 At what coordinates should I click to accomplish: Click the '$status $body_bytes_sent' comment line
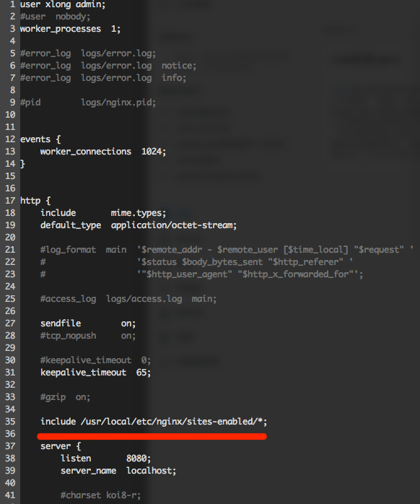(197, 262)
